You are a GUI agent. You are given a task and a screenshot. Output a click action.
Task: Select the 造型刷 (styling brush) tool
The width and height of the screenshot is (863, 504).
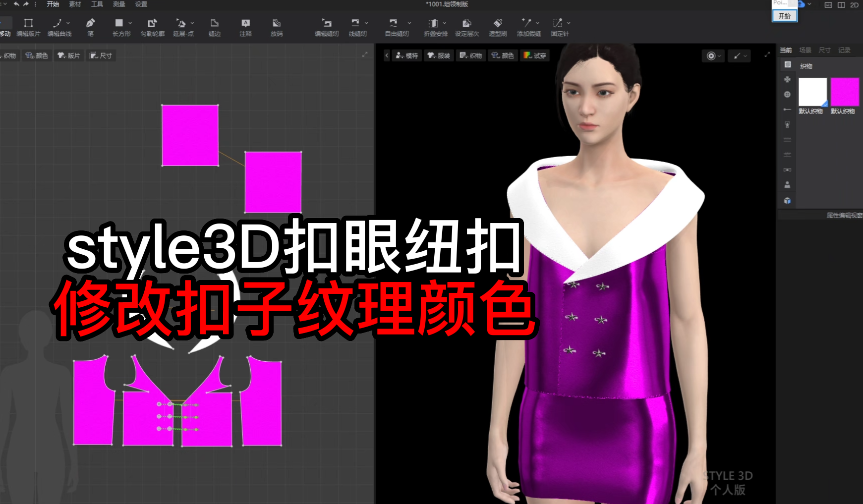tap(498, 27)
